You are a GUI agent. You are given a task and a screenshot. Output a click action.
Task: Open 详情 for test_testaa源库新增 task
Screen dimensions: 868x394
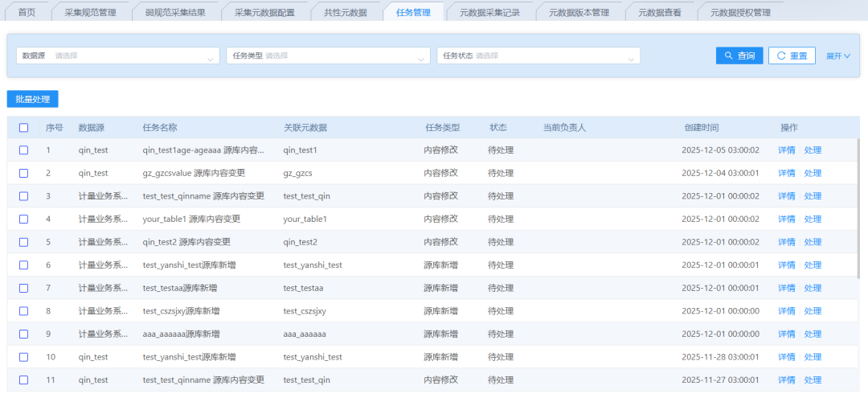coord(786,288)
